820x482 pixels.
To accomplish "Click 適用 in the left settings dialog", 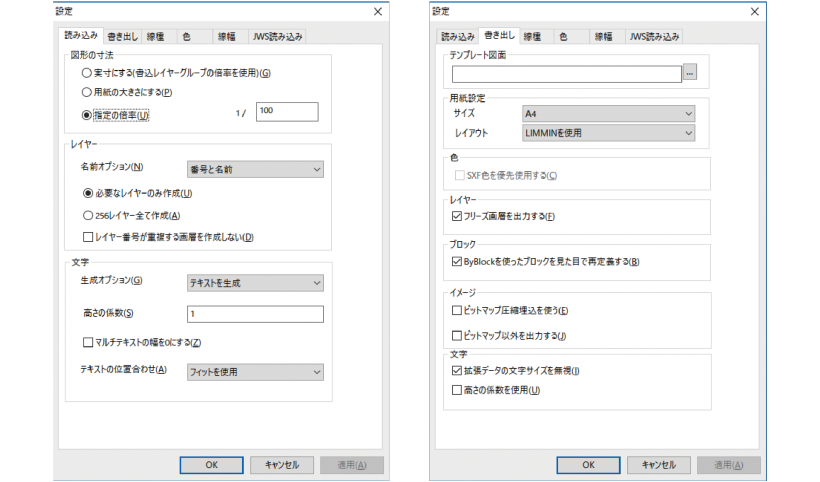I will (x=352, y=465).
